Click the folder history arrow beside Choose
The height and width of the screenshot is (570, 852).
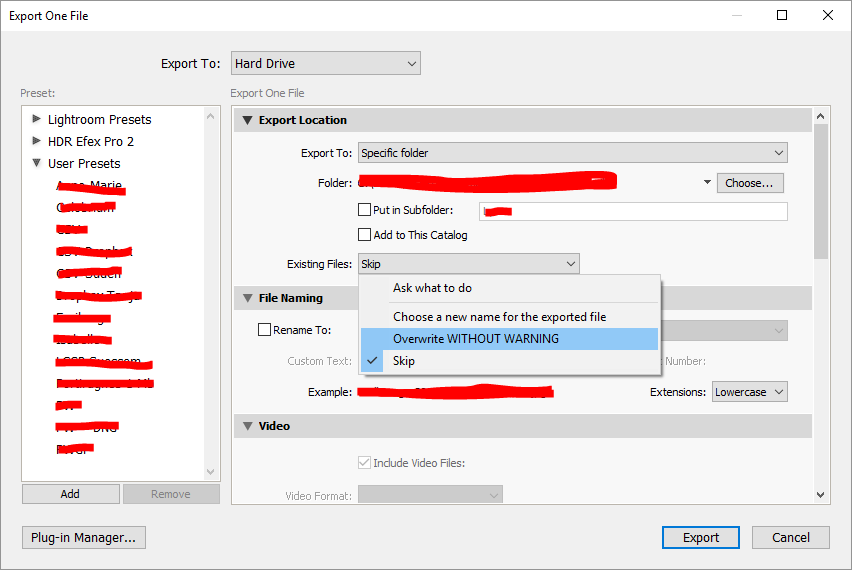click(707, 183)
